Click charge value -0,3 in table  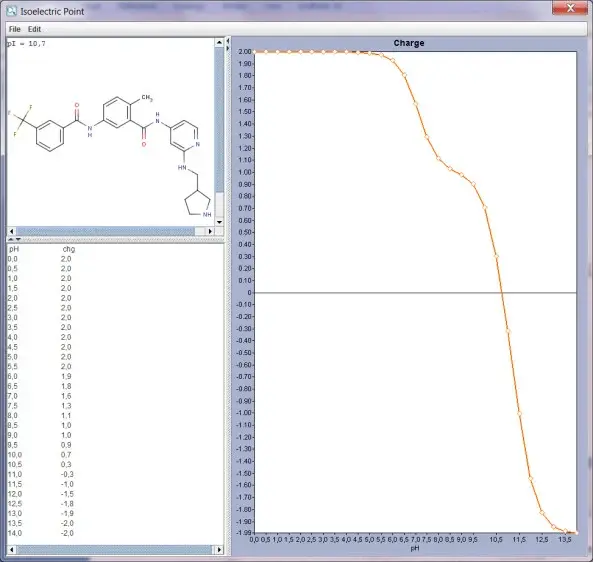tap(67, 474)
